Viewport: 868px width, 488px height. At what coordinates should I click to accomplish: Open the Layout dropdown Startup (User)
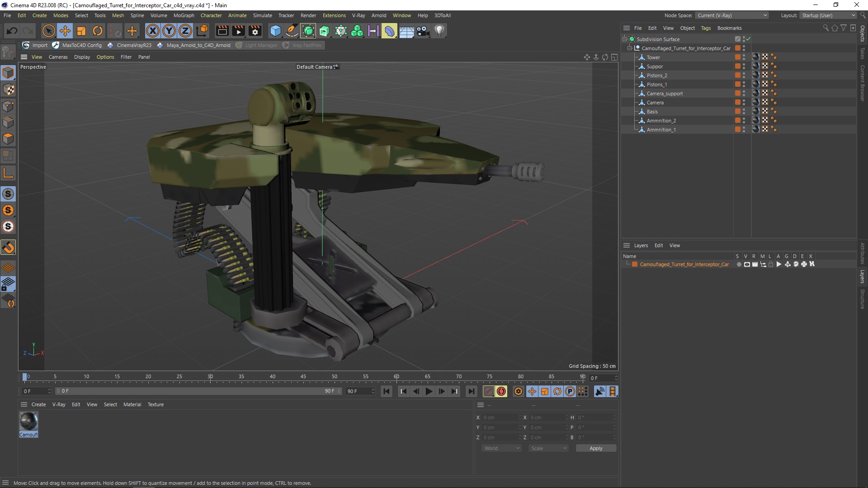pyautogui.click(x=828, y=15)
